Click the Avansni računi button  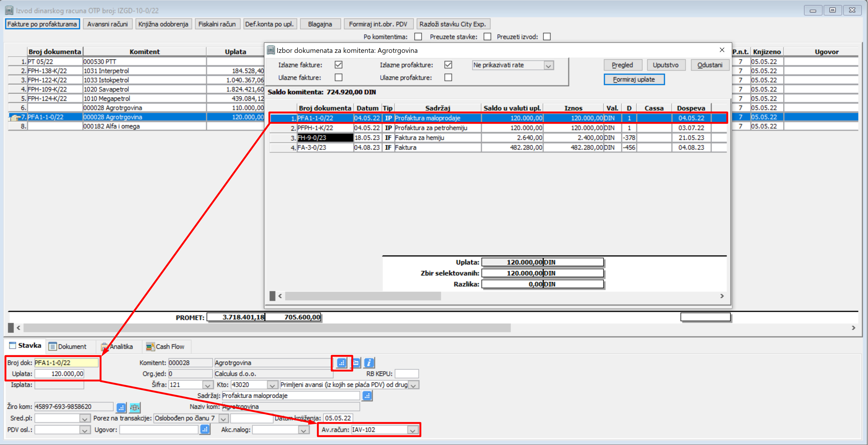pos(107,24)
